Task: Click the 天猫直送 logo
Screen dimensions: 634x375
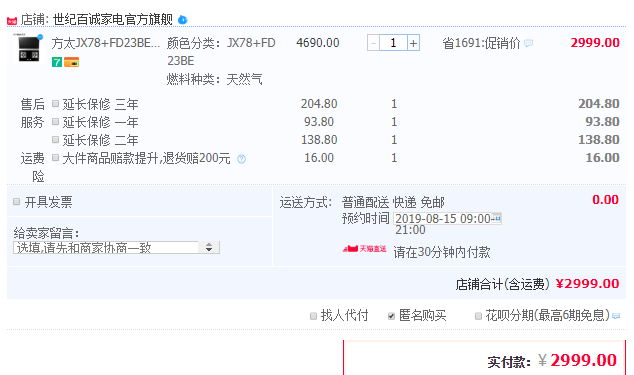Action: tap(364, 249)
